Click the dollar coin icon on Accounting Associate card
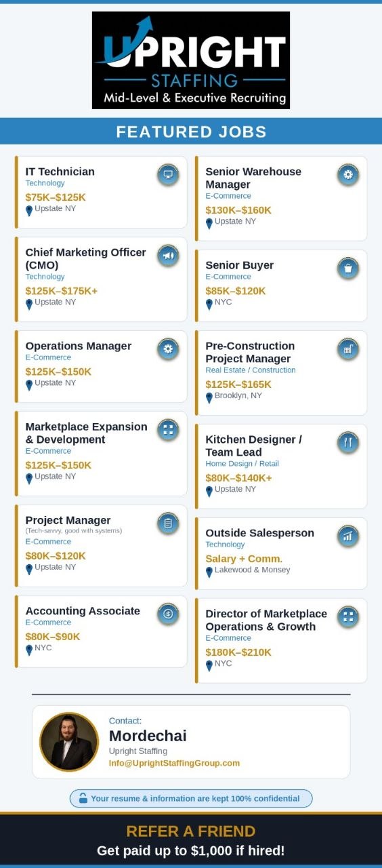 coord(168,614)
